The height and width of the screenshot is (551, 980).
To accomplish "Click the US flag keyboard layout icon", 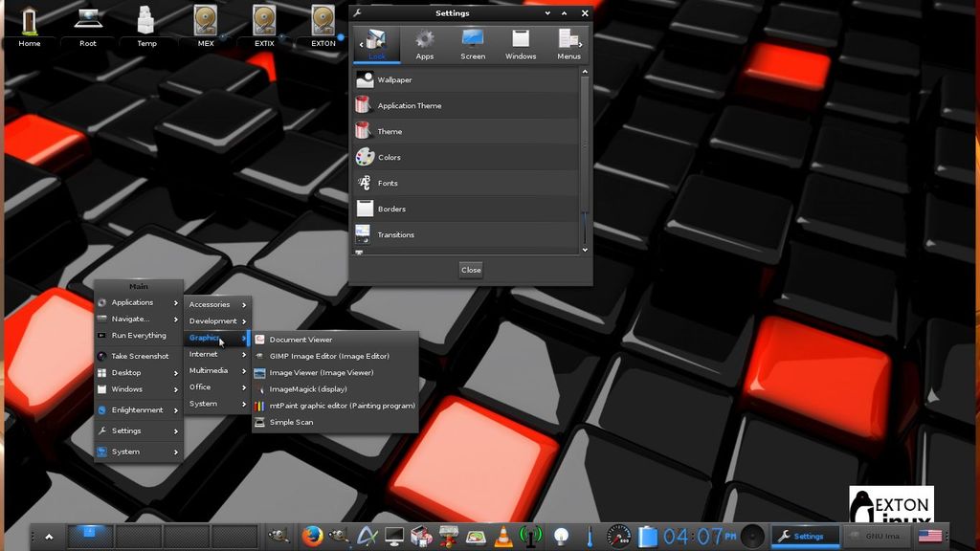I will tap(930, 537).
